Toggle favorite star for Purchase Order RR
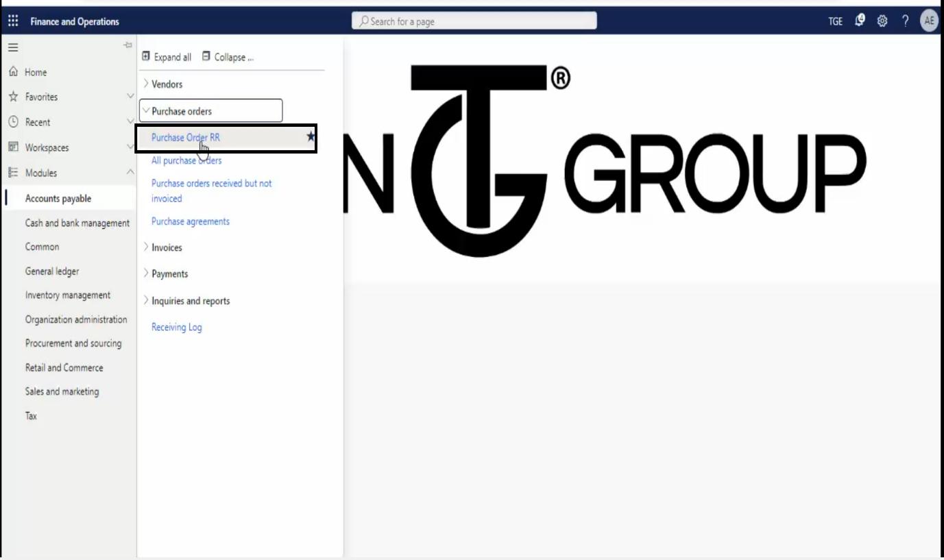The width and height of the screenshot is (944, 560). (x=311, y=137)
